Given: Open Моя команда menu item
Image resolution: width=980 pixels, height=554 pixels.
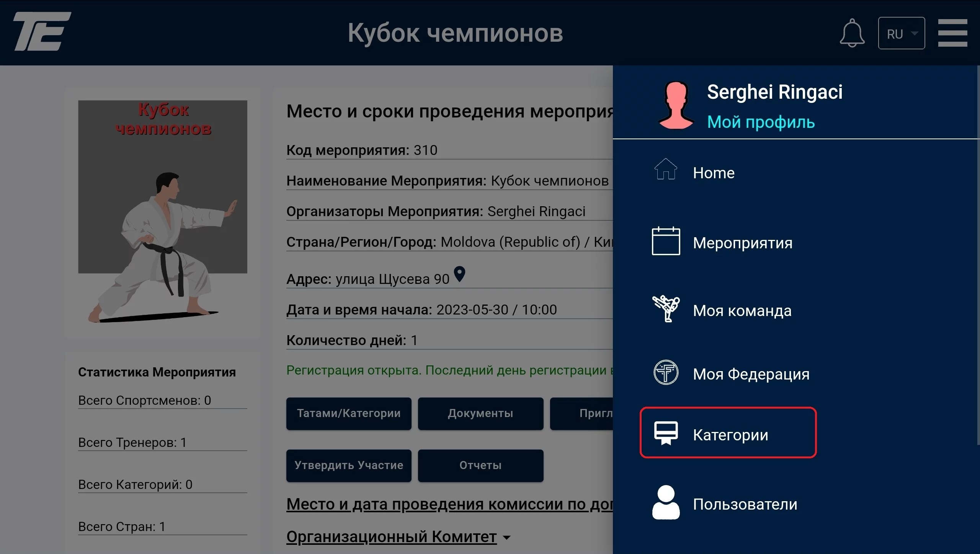Looking at the screenshot, I should tap(742, 311).
